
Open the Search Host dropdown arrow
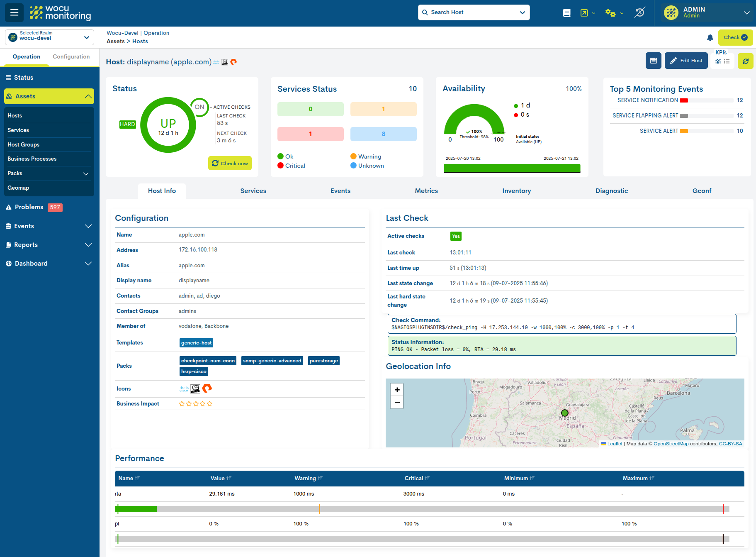(x=522, y=12)
